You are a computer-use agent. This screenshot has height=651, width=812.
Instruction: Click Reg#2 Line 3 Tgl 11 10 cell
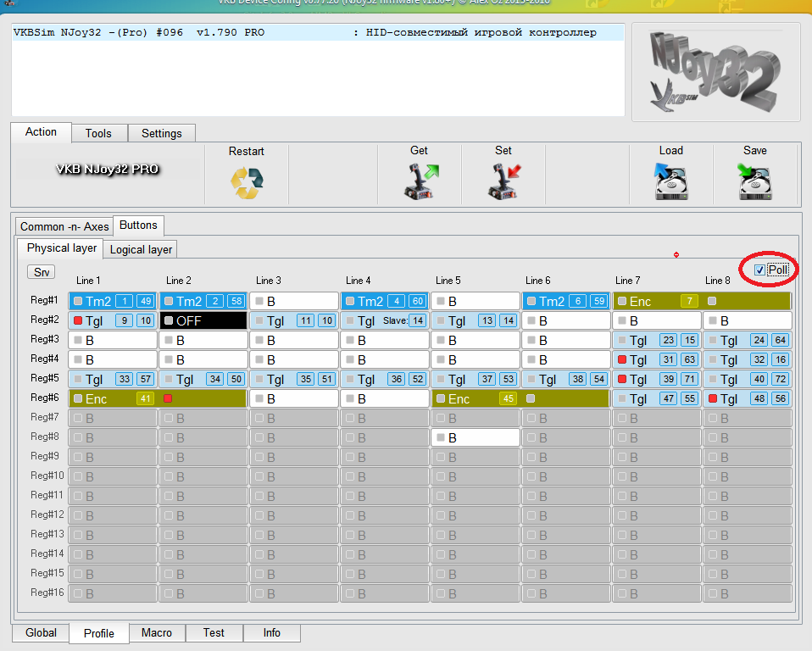[293, 320]
